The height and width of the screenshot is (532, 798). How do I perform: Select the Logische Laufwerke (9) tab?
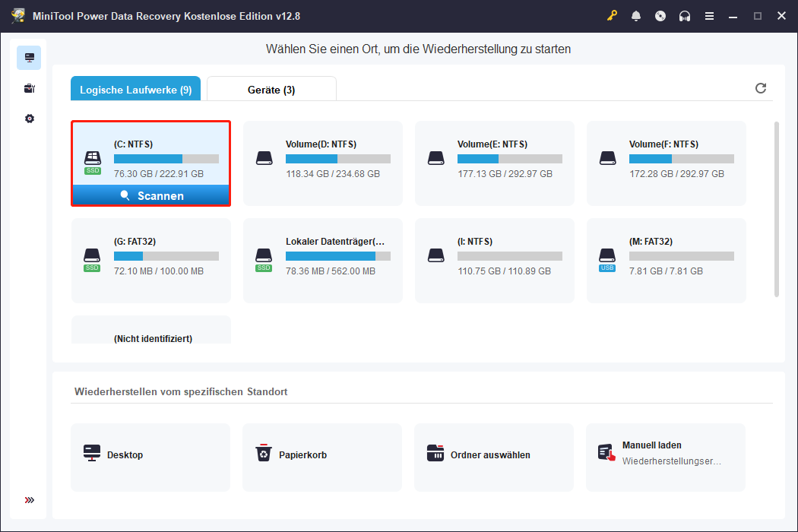[x=135, y=88]
